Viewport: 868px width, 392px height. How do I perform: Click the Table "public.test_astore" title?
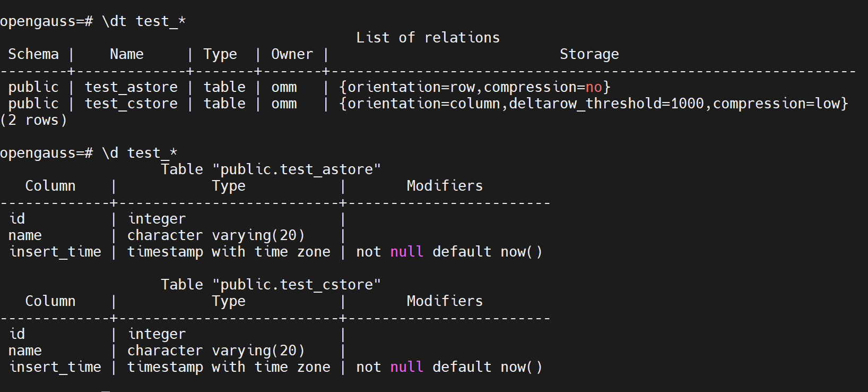click(271, 169)
